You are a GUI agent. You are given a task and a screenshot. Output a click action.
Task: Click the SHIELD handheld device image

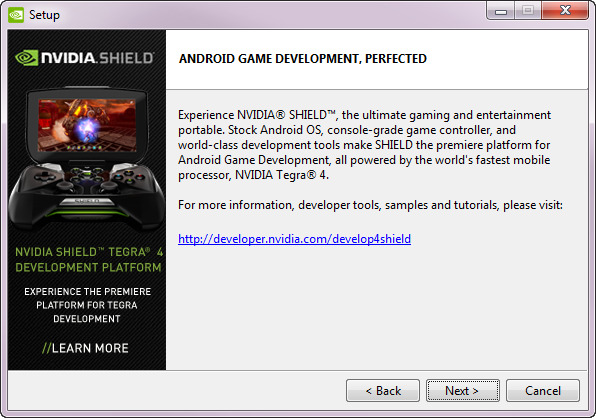87,158
